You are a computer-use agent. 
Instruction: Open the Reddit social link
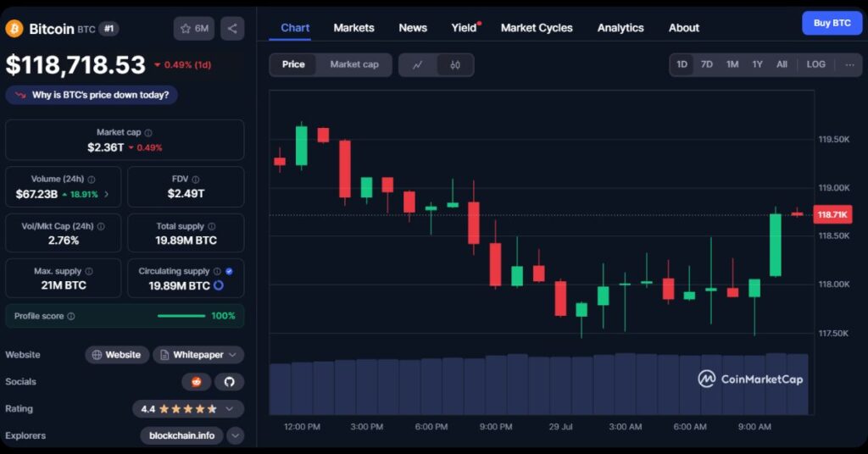[x=197, y=381]
